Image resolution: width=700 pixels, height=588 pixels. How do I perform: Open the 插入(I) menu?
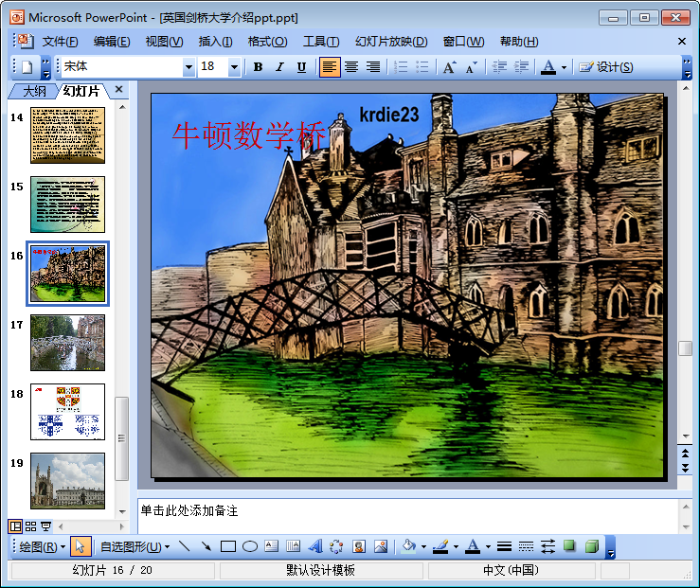click(x=215, y=42)
